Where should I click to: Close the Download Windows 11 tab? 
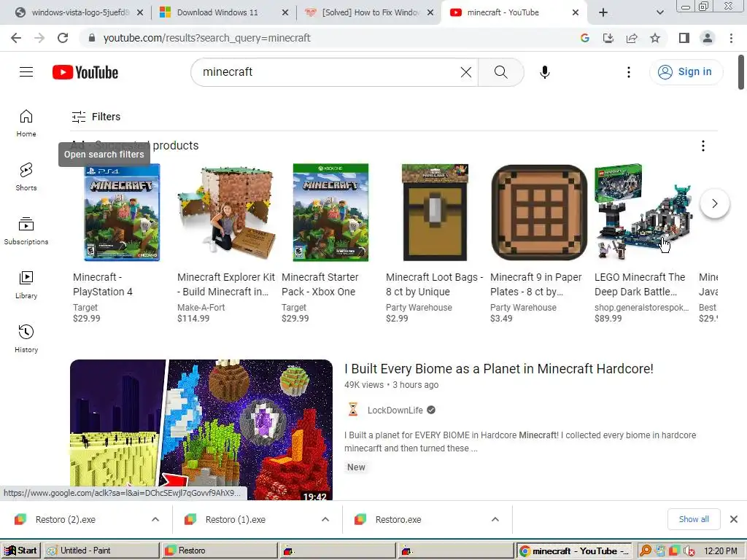[285, 12]
